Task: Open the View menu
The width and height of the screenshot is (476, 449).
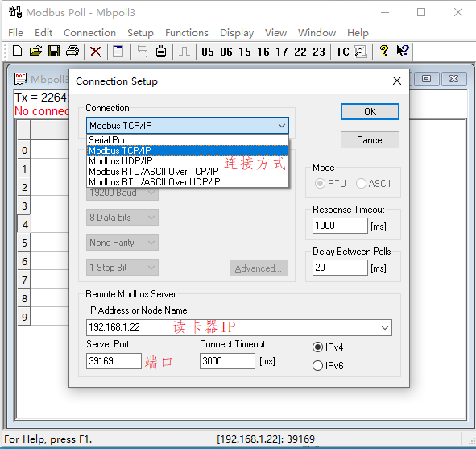Action: 275,33
